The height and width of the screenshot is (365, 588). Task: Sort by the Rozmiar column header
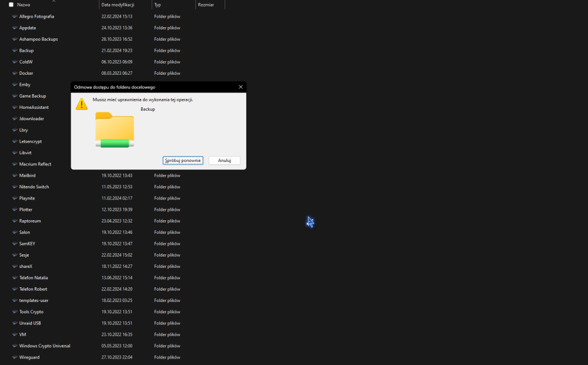pos(206,5)
